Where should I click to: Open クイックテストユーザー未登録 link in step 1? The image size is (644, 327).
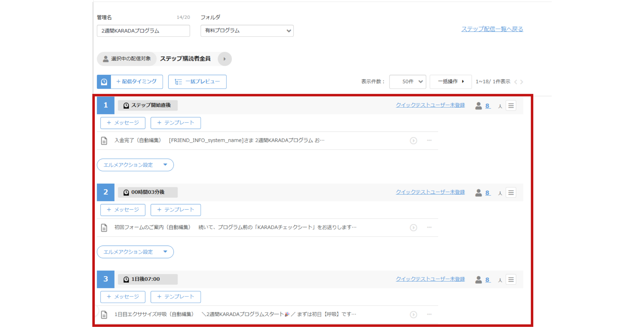click(x=430, y=105)
